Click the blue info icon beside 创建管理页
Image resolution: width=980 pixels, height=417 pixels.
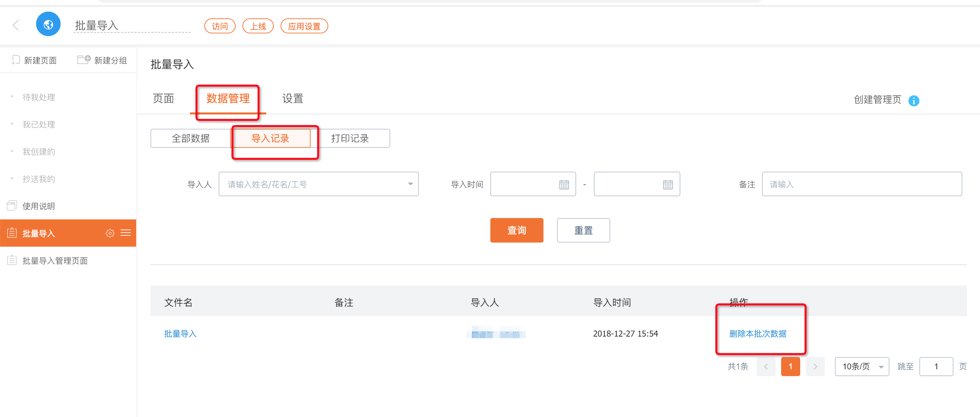click(x=913, y=101)
